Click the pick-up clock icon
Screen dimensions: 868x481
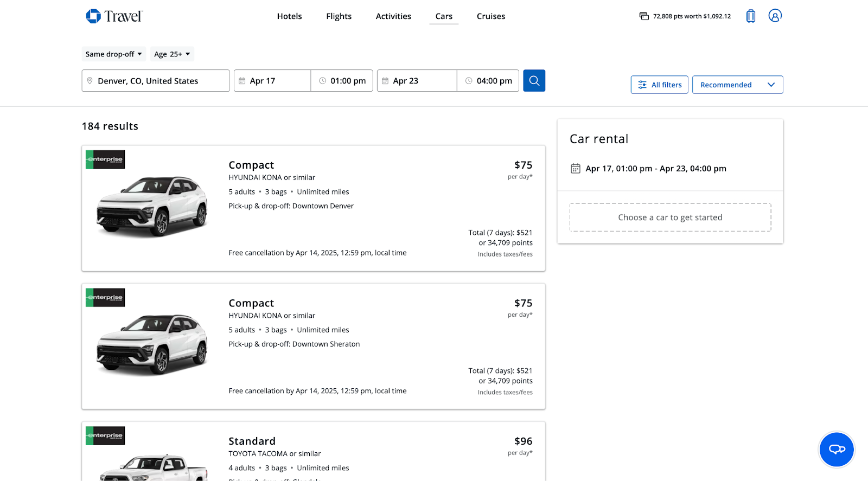pos(323,81)
